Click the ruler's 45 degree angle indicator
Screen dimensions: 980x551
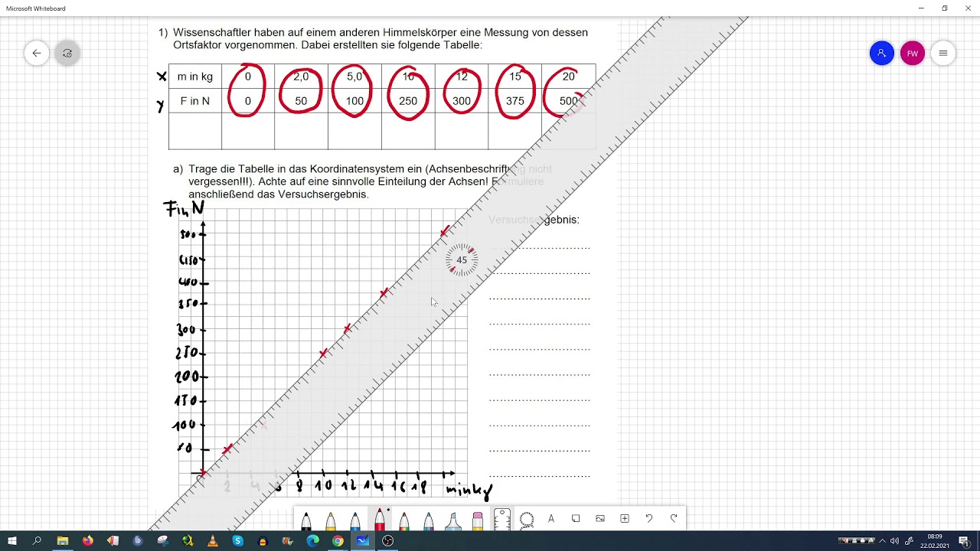tap(462, 260)
